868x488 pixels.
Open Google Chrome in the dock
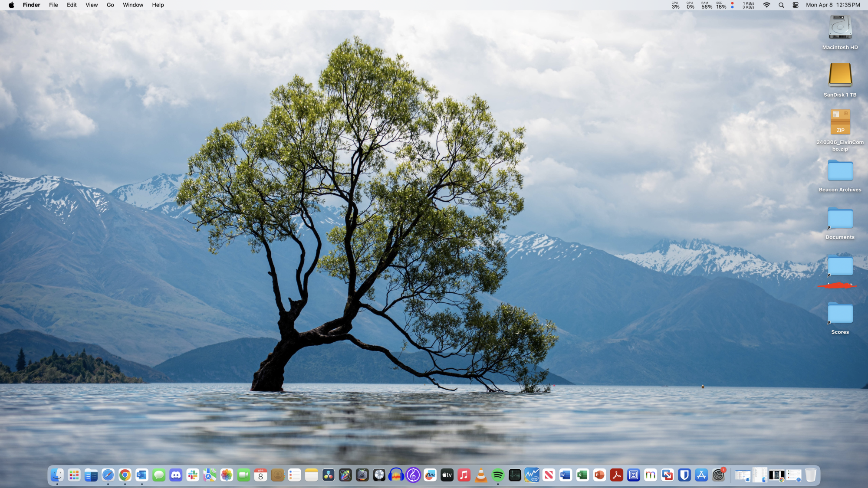(125, 475)
